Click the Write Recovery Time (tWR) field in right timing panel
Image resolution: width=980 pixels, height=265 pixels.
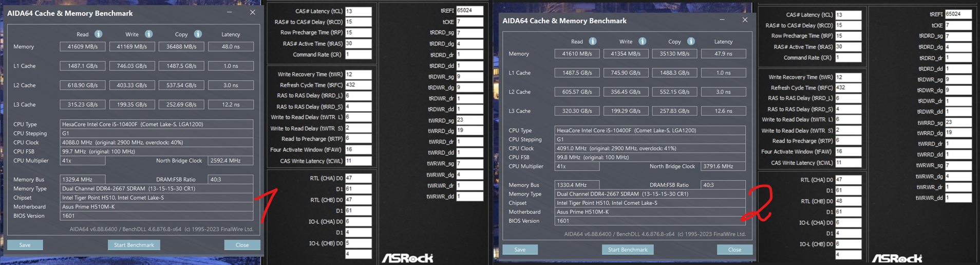(x=848, y=77)
